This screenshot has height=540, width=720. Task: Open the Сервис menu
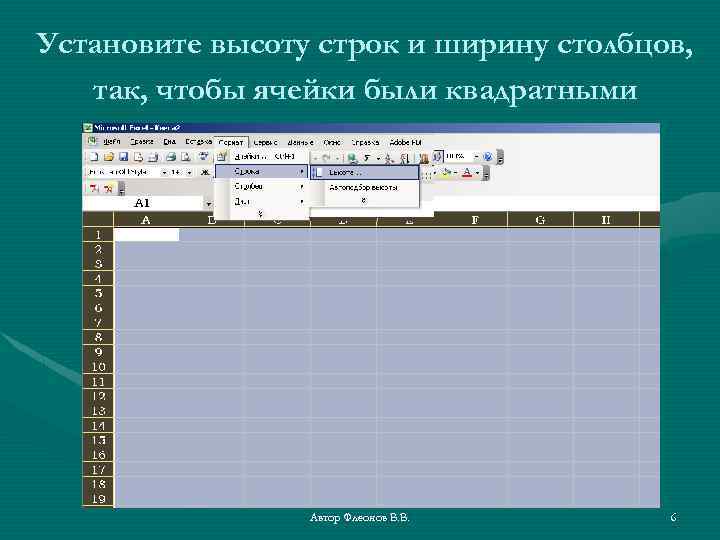click(x=265, y=142)
